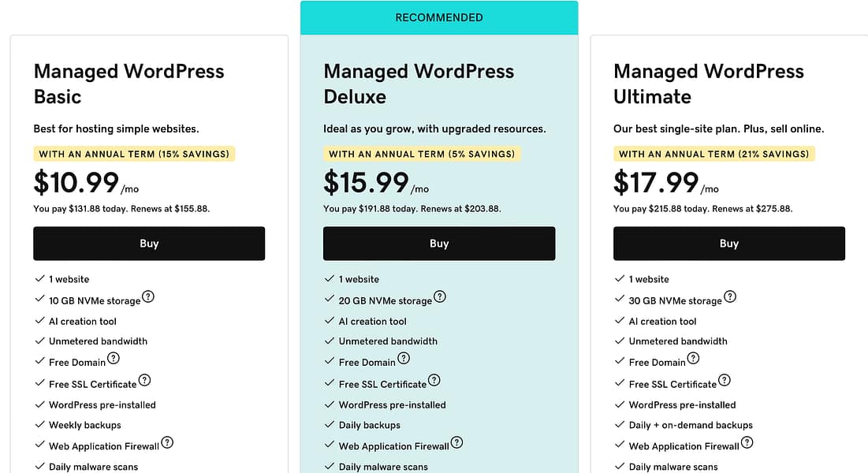Viewport: 868px width, 473px height.
Task: Open Basic plan's Free SSL Certificate help icon
Action: coord(144,379)
